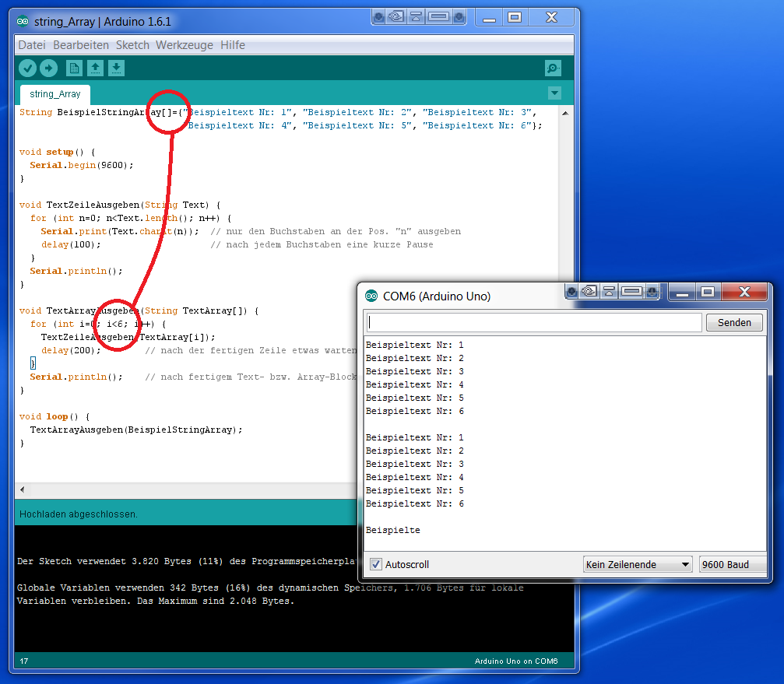Close the COM6 serial monitor window
This screenshot has width=784, height=684.
744,292
